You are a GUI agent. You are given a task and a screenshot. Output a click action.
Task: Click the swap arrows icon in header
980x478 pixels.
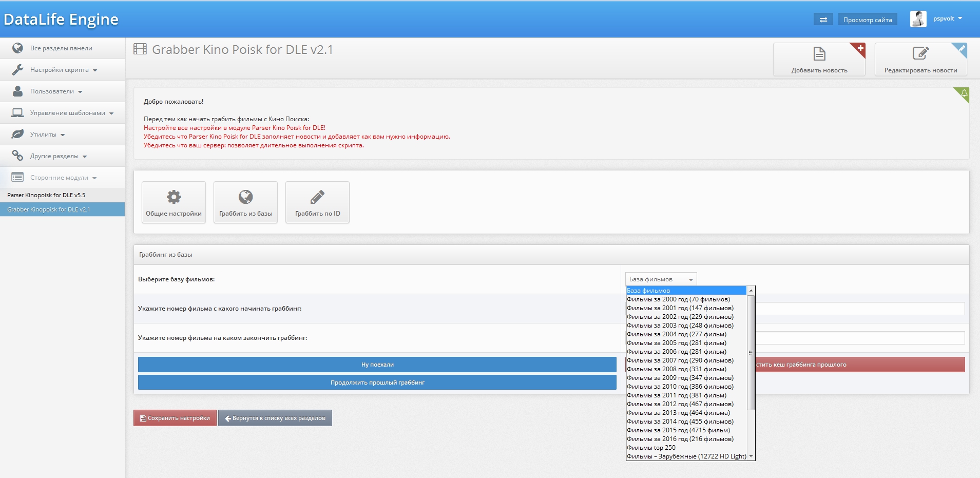[x=823, y=20]
